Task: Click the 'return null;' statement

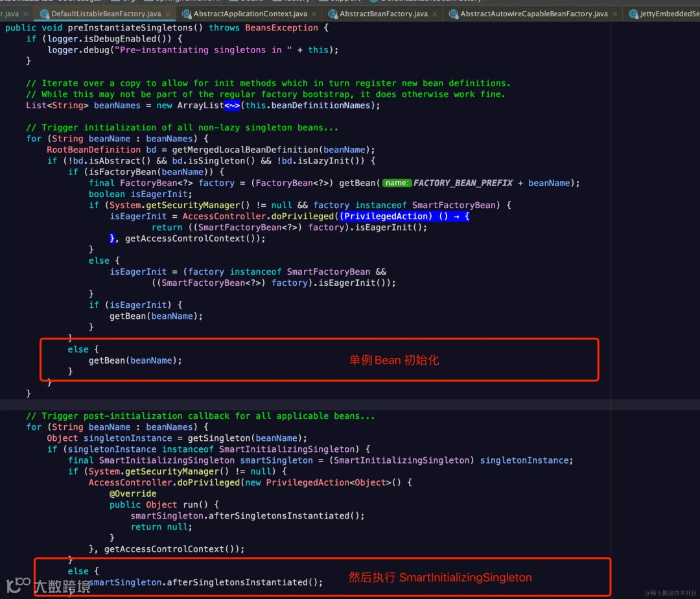Action: [x=161, y=527]
